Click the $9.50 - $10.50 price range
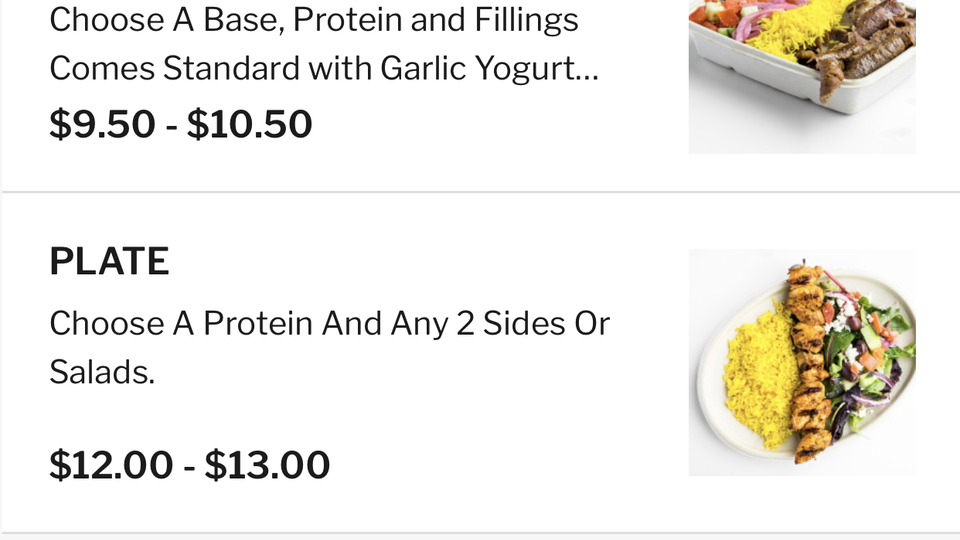 pos(181,124)
